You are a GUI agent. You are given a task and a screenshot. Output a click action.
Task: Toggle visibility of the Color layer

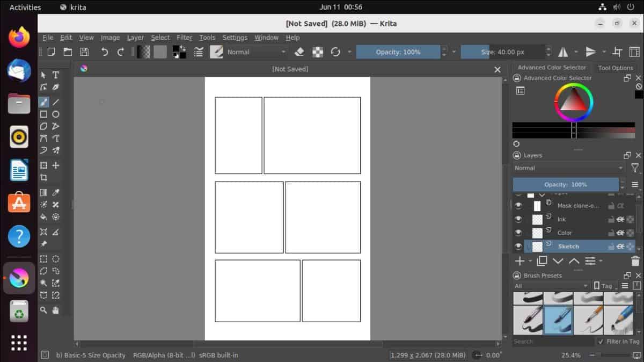click(x=517, y=233)
